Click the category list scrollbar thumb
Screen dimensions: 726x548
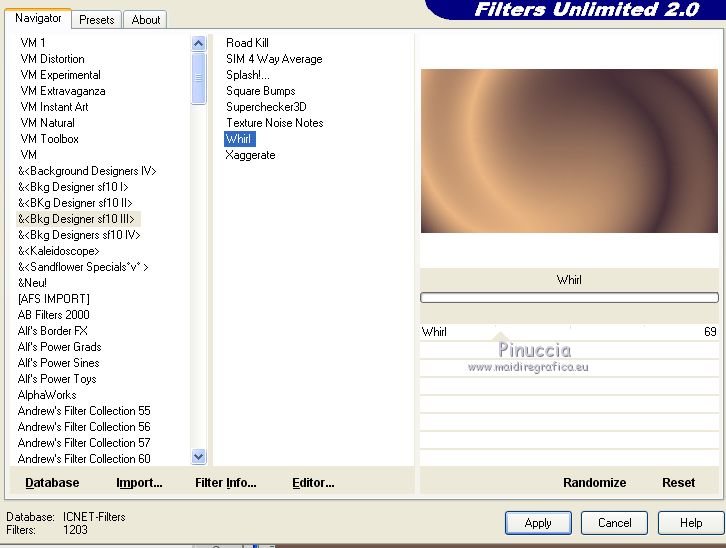(199, 78)
